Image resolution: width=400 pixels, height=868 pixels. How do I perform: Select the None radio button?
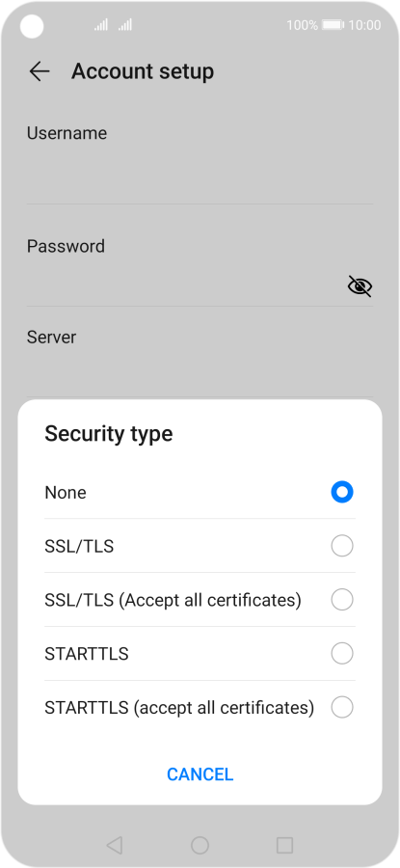(342, 492)
